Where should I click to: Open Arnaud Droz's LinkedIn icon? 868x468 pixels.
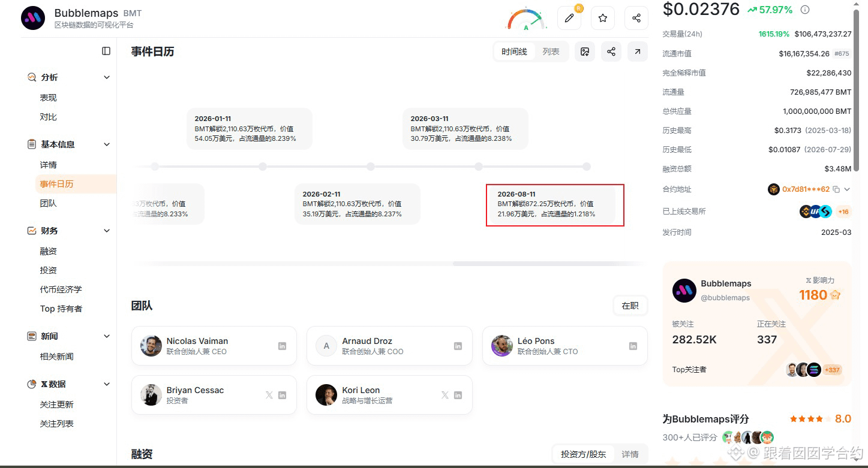tap(458, 346)
